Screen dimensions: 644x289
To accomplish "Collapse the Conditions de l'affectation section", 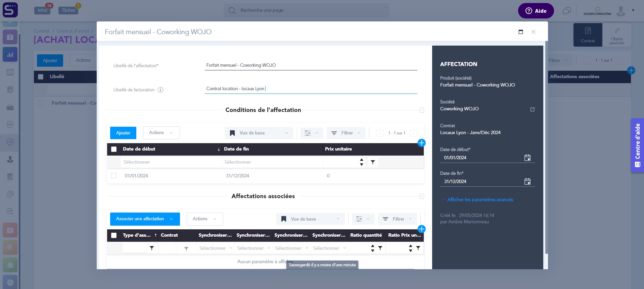I will [x=422, y=110].
